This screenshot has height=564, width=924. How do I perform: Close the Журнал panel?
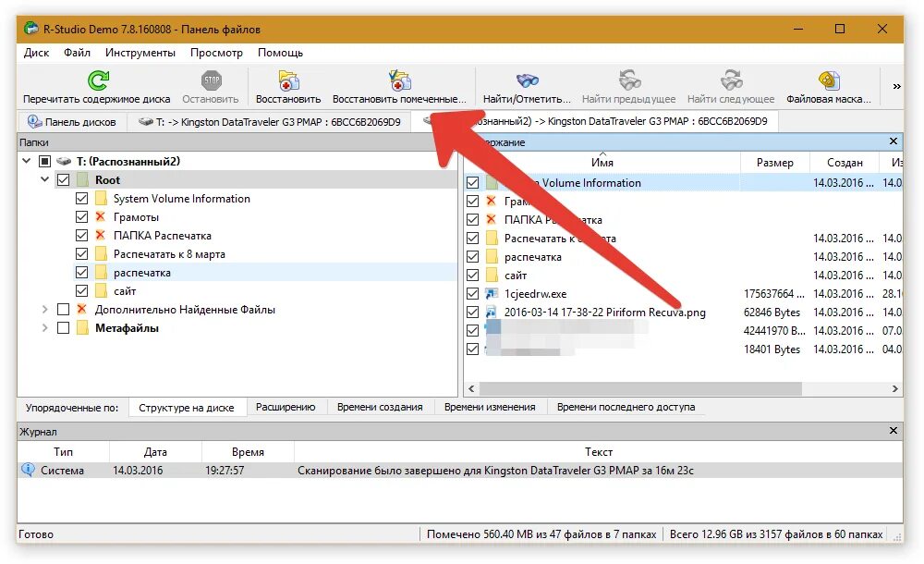click(894, 431)
